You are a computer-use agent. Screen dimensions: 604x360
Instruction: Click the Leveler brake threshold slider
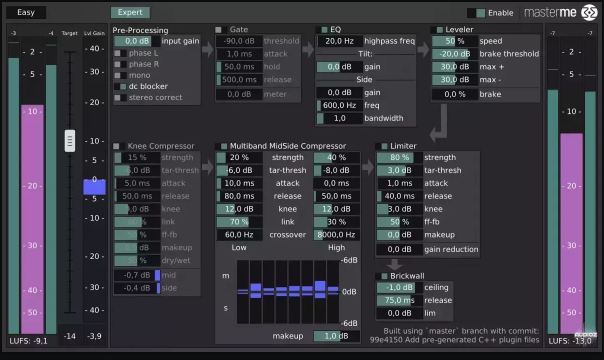455,54
